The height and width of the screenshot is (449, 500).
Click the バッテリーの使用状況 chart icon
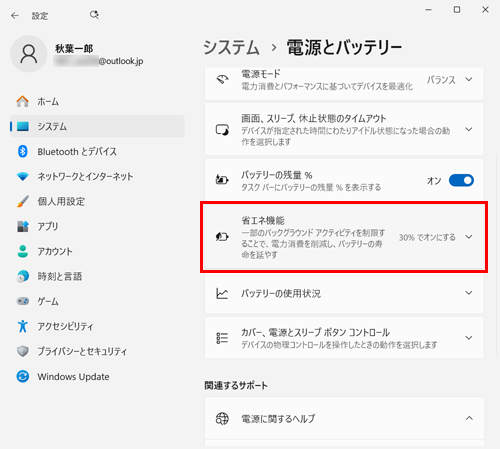(x=222, y=293)
